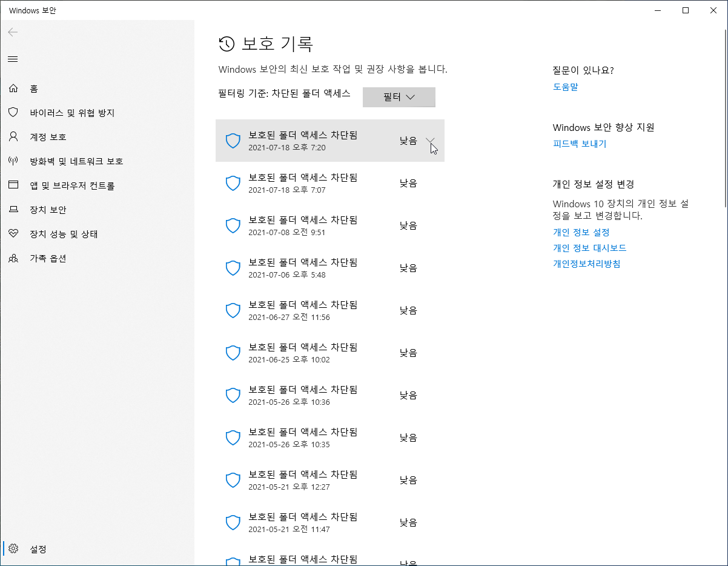Click the firewall network signal icon
The width and height of the screenshot is (728, 566).
coord(13,161)
